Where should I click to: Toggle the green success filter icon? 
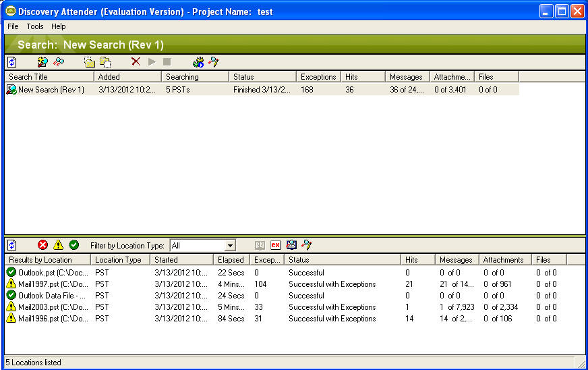point(73,245)
